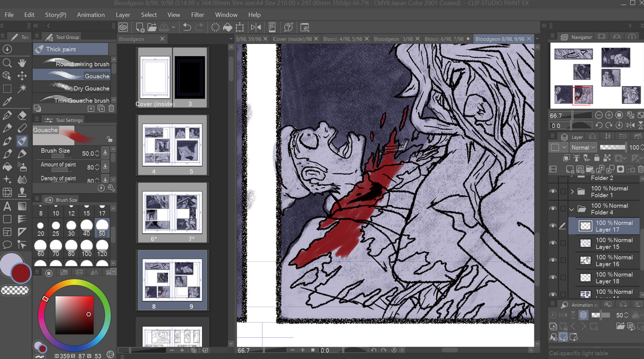
Task: Select the Eraser tool
Action: [22, 115]
